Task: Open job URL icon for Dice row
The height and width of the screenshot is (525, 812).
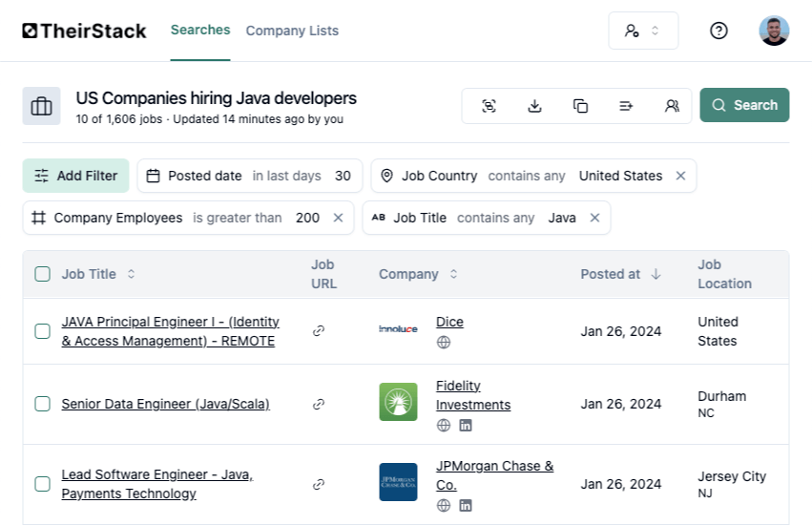Action: pyautogui.click(x=319, y=330)
